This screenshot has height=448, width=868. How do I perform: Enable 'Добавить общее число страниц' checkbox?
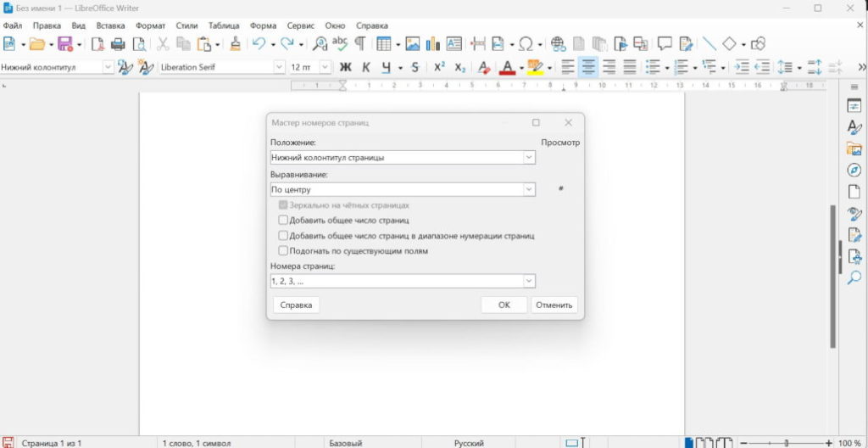pos(283,220)
